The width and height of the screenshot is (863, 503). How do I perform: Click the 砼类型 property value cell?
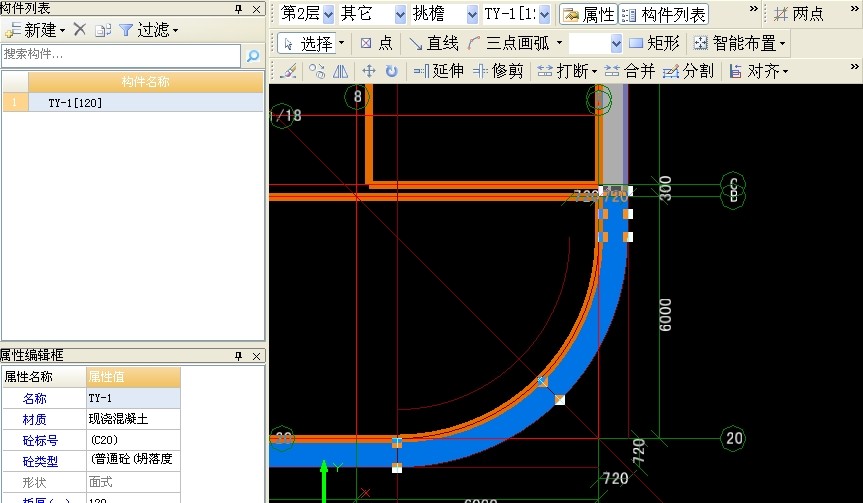pyautogui.click(x=133, y=461)
